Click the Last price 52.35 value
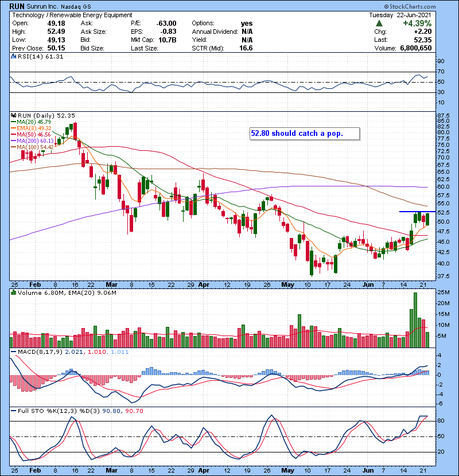 (422, 40)
